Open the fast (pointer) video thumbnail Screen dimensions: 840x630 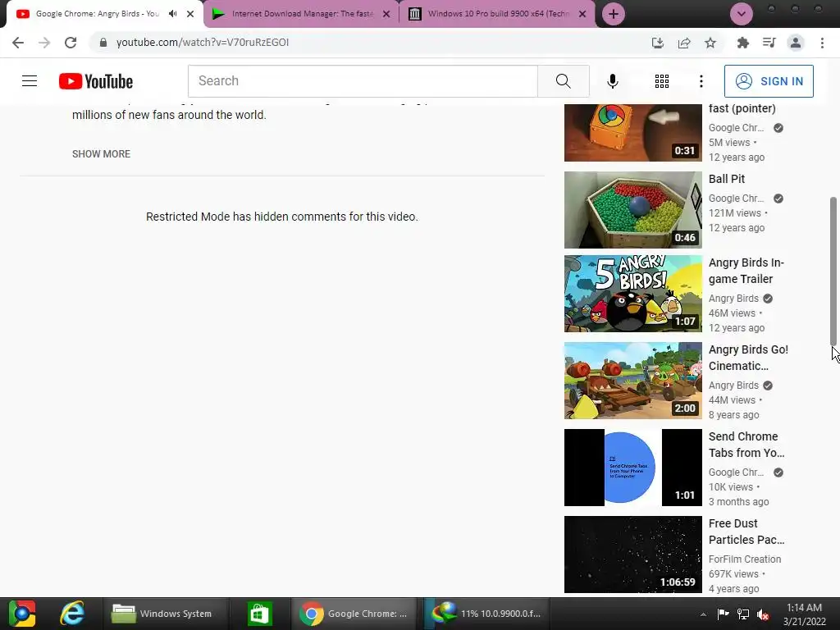(x=632, y=133)
